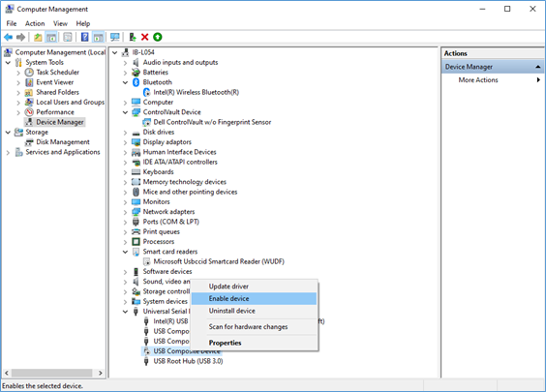This screenshot has width=546, height=392.
Task: Collapse the Smart card readers category
Action: tap(125, 252)
